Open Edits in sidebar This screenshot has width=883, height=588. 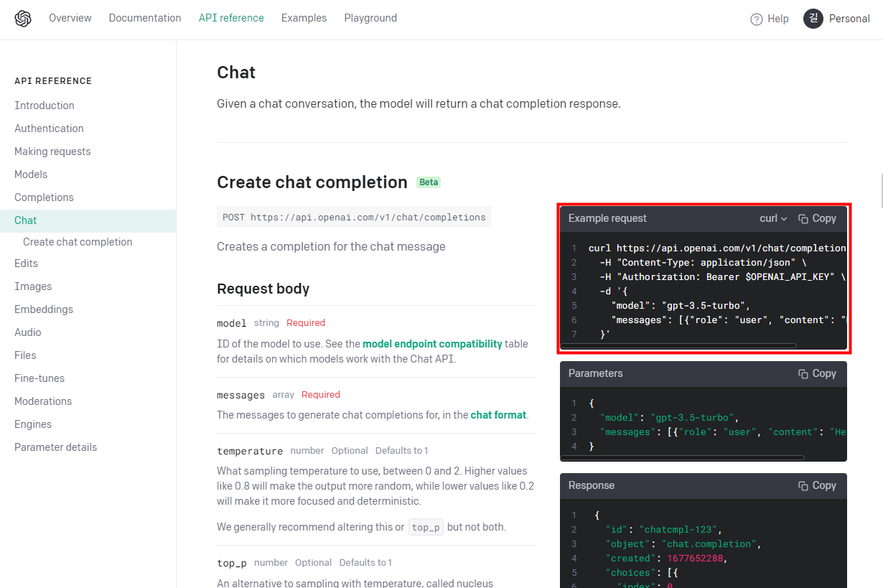click(26, 263)
